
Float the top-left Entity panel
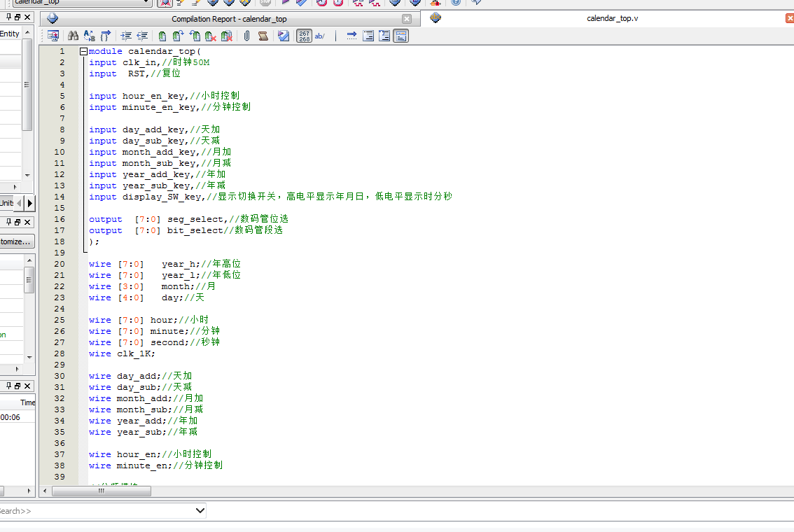tap(18, 17)
